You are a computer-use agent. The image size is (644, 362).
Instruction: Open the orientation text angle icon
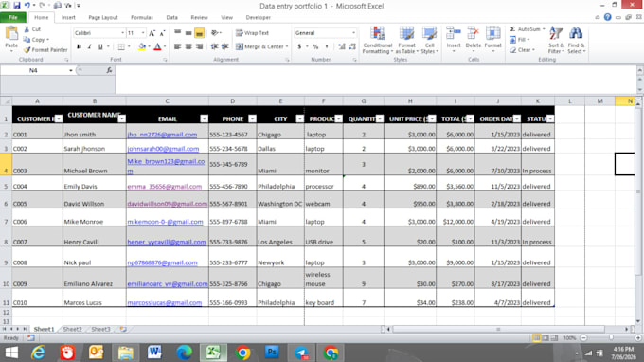coord(215,33)
